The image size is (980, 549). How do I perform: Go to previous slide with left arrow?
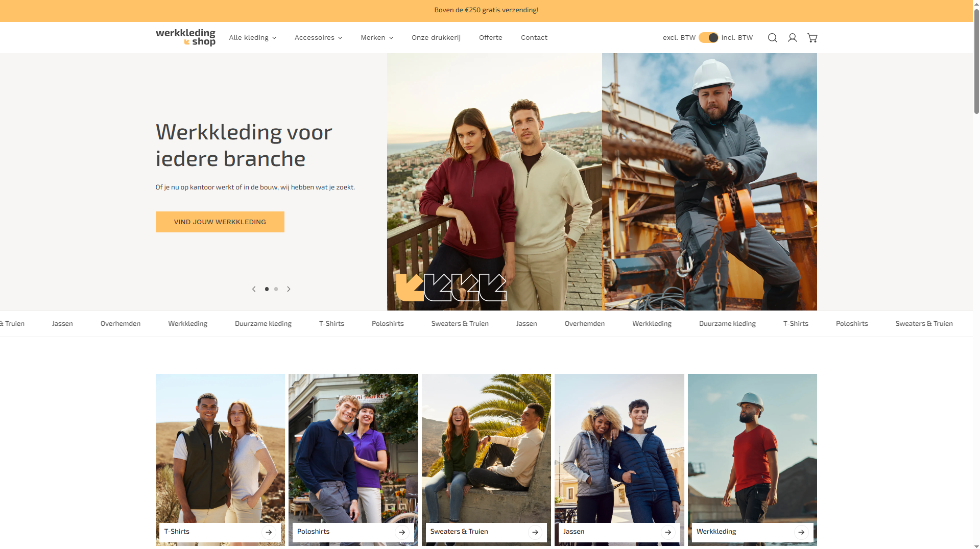(x=254, y=289)
